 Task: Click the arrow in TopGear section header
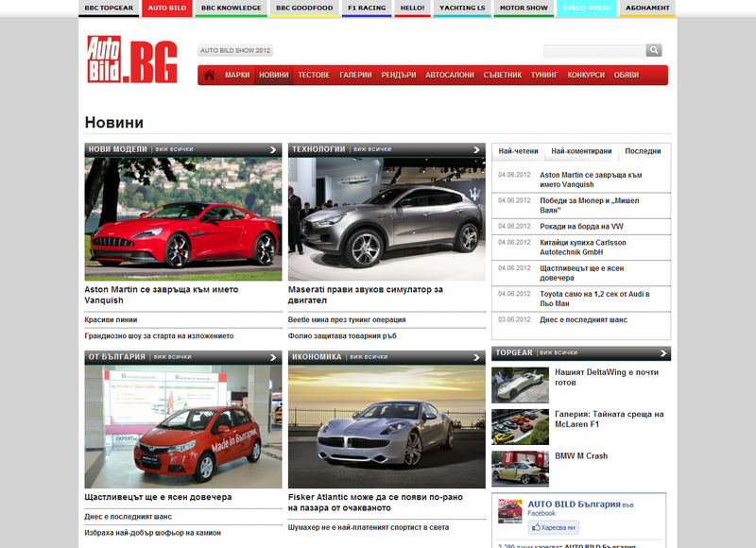pyautogui.click(x=663, y=353)
